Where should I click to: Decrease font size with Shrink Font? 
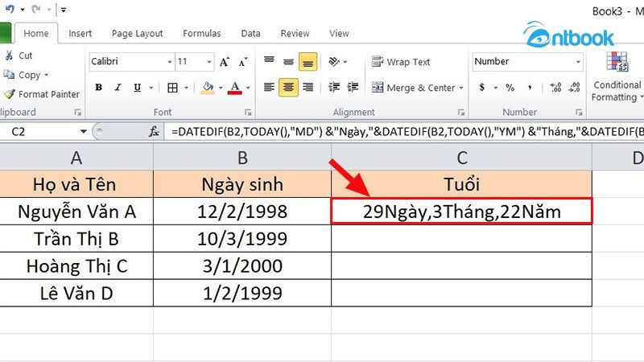(x=243, y=62)
